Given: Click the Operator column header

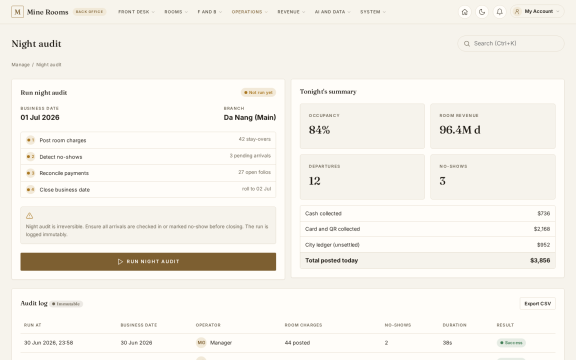Looking at the screenshot, I should point(208,325).
